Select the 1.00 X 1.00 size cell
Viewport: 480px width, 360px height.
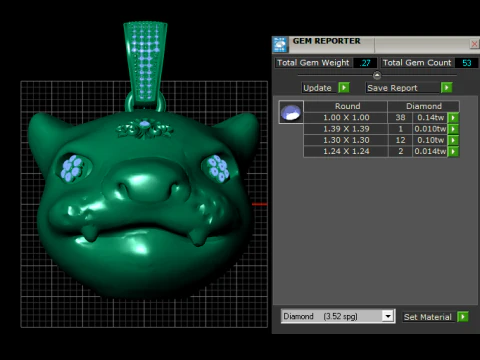tap(346, 118)
